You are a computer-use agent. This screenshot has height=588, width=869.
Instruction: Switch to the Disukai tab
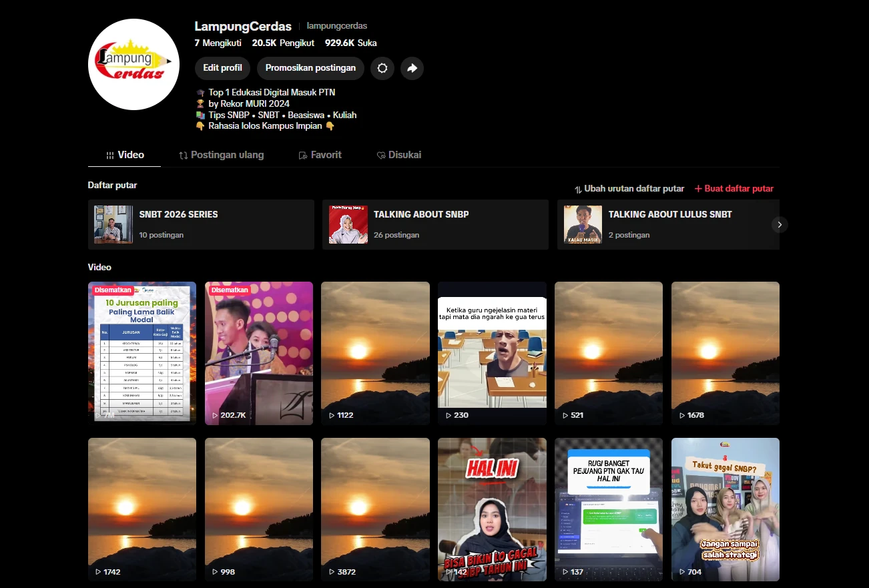[x=398, y=155]
